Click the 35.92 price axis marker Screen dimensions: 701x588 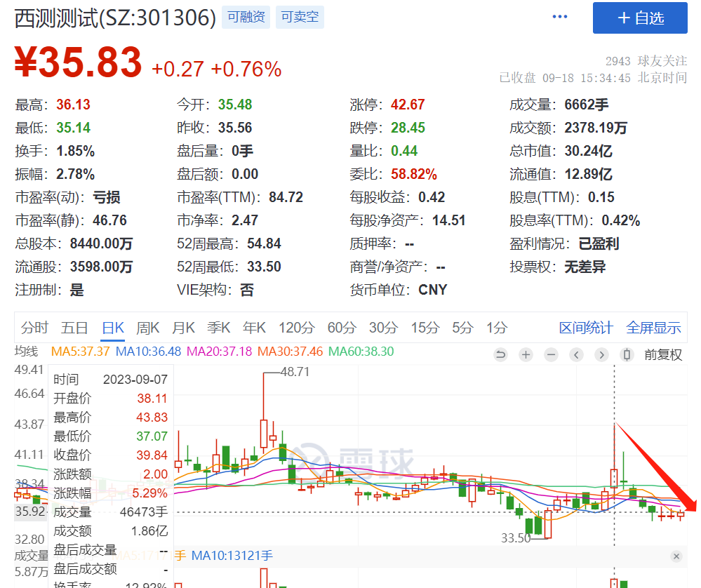point(30,512)
